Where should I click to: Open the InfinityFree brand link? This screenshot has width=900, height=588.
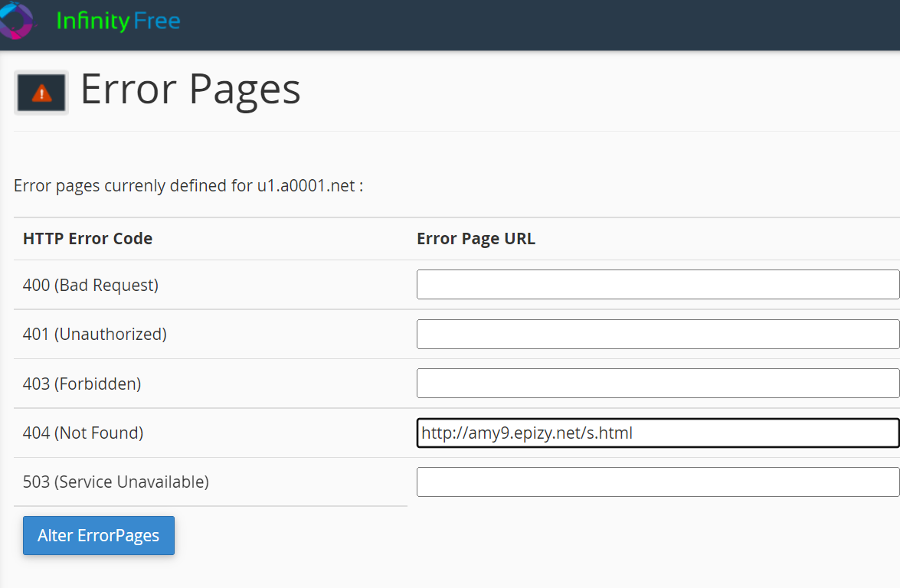click(x=118, y=21)
